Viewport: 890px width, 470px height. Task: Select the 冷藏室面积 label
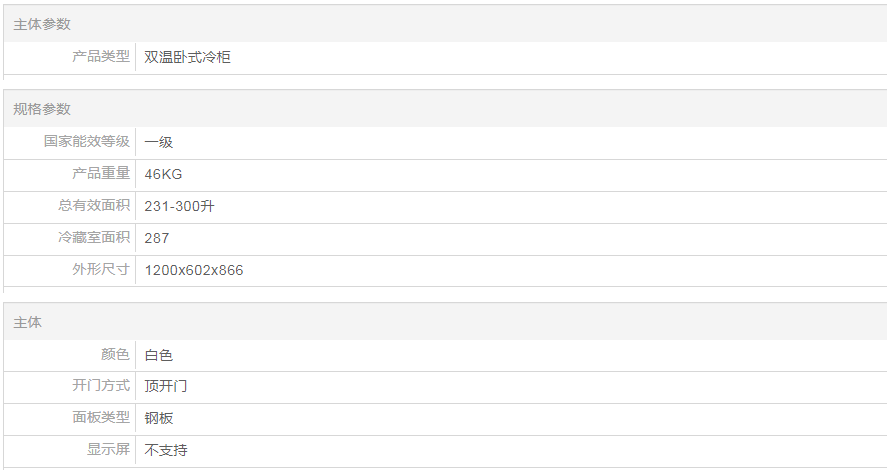[x=94, y=238]
